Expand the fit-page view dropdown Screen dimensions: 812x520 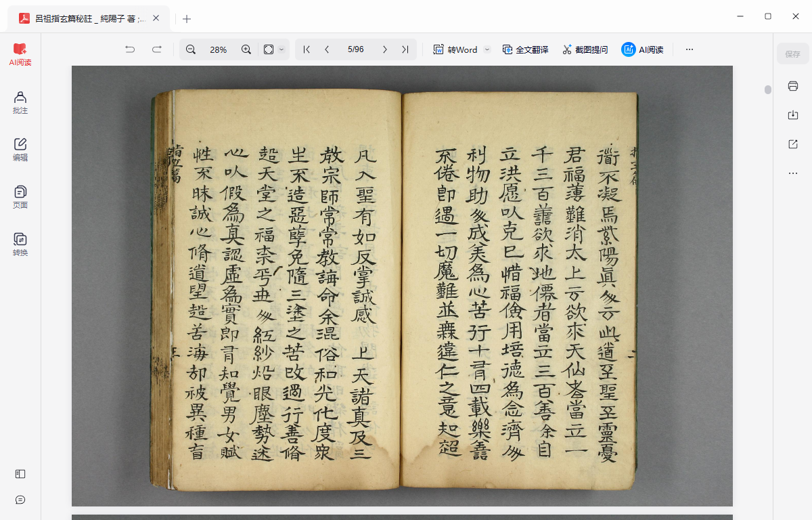click(x=282, y=49)
